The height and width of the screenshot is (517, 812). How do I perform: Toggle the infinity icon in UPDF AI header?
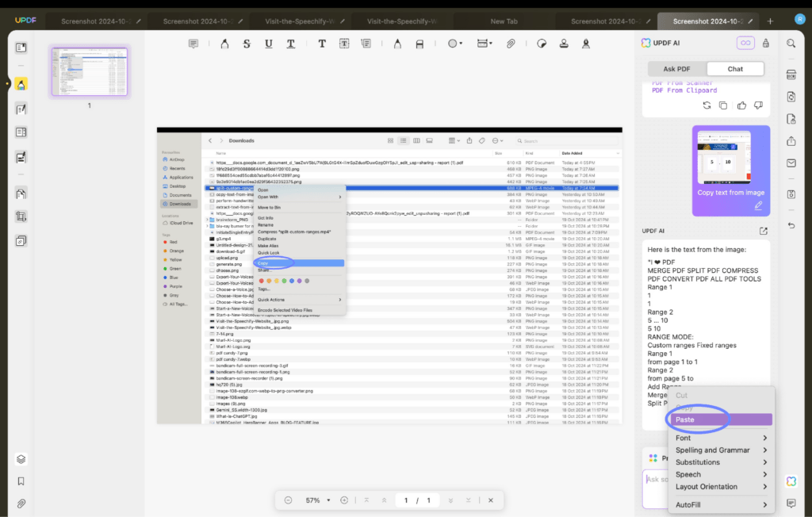[745, 43]
